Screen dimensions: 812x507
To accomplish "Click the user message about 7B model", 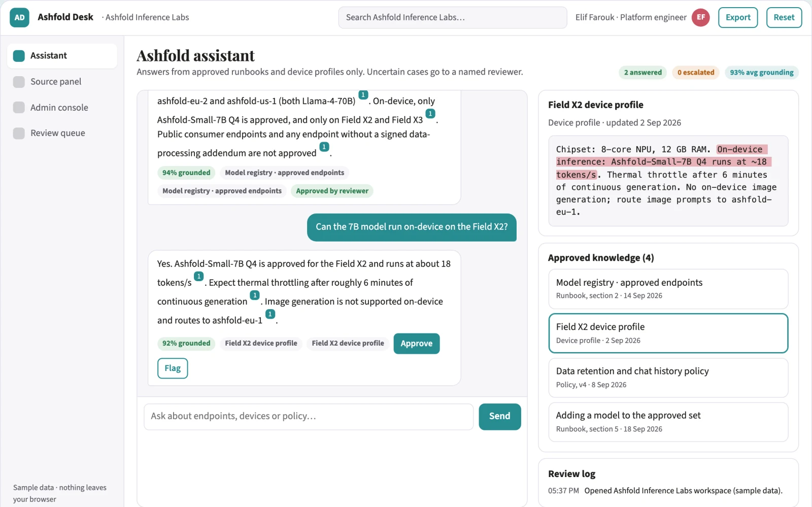I will [412, 227].
